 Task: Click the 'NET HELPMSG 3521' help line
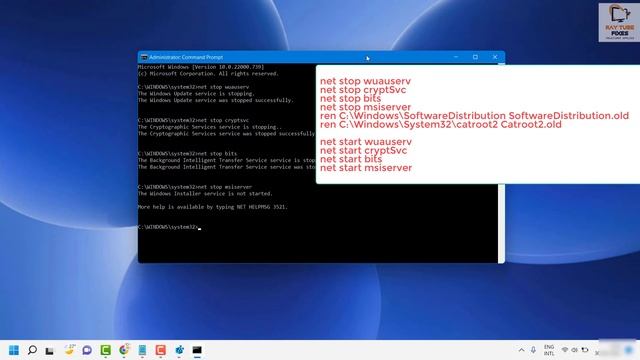[213, 207]
